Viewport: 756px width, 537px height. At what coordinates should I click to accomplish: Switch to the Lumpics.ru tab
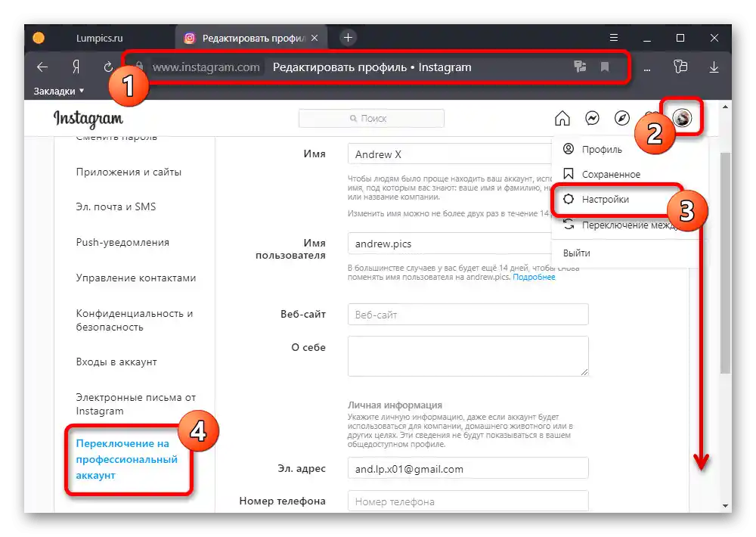click(x=99, y=38)
